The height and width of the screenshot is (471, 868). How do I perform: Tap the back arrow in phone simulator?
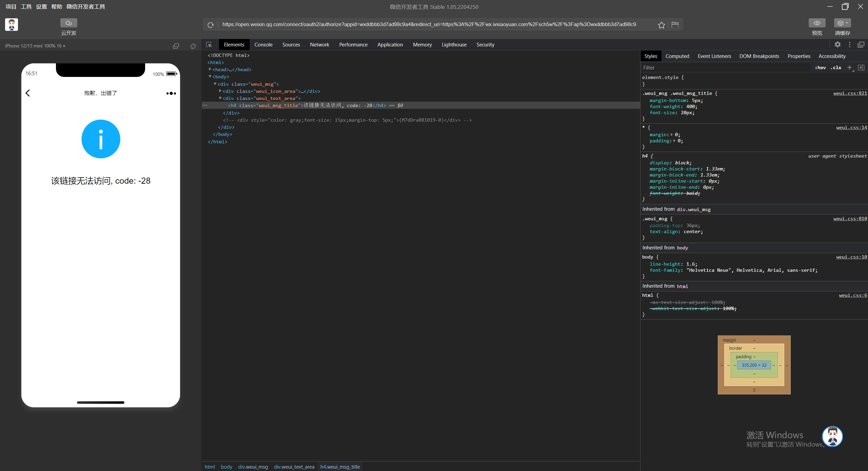pos(28,93)
